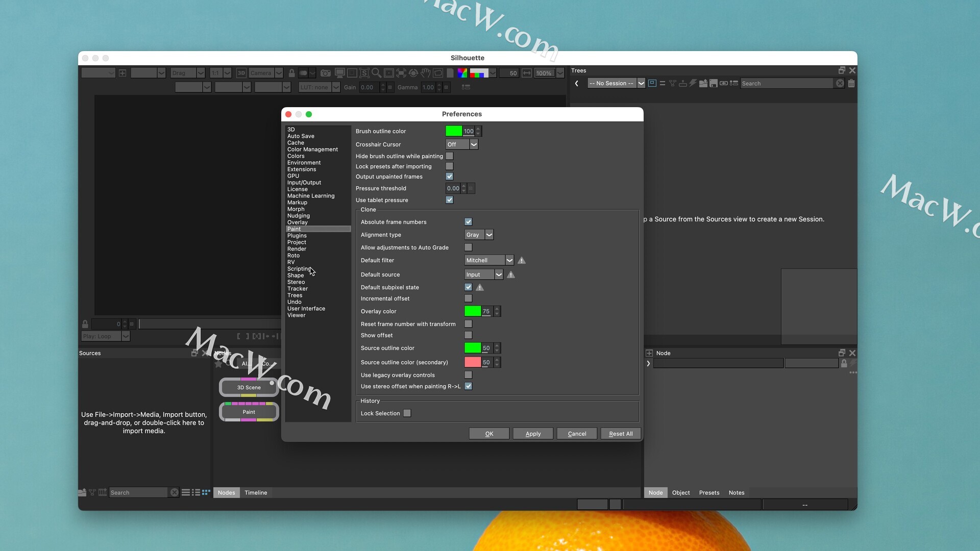Click Cancel in Preferences dialog
This screenshot has height=551, width=980.
577,434
